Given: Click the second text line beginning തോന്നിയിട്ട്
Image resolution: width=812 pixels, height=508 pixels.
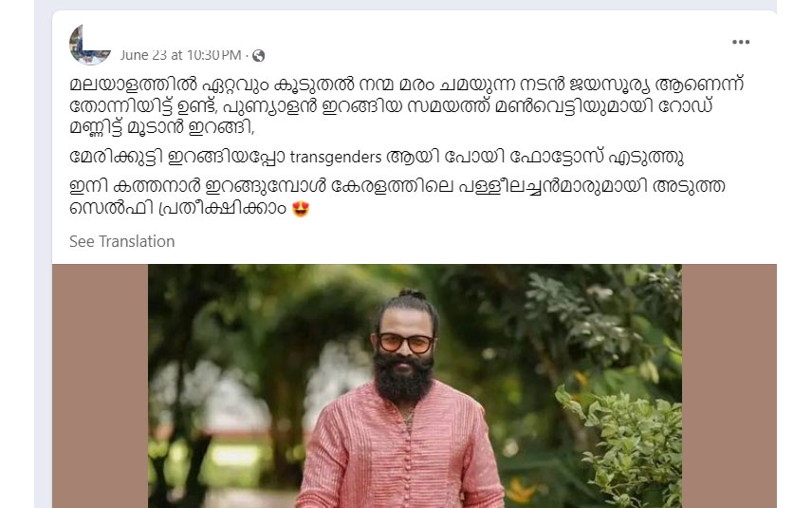Looking at the screenshot, I should pos(391,105).
